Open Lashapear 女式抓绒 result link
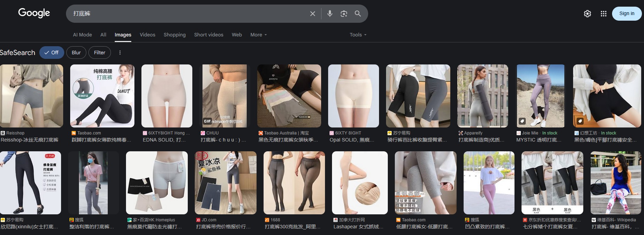Screen dimensions: 644x235 (358, 227)
